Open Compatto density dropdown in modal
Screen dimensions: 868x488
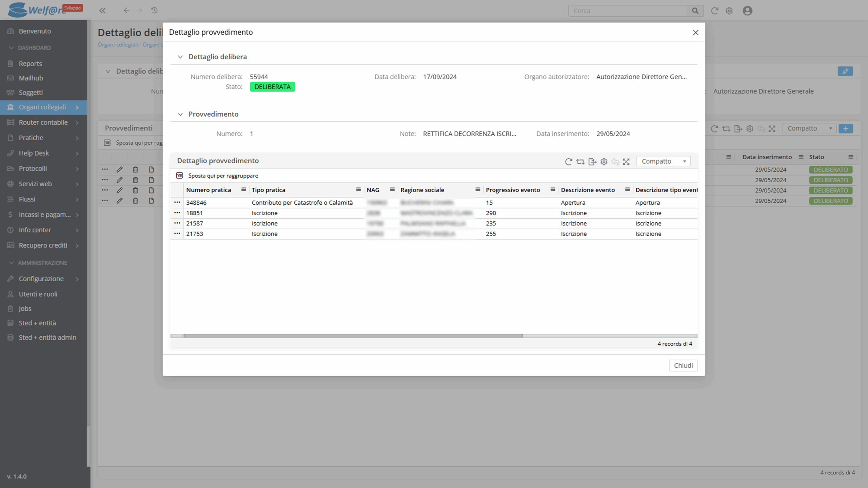coord(663,161)
